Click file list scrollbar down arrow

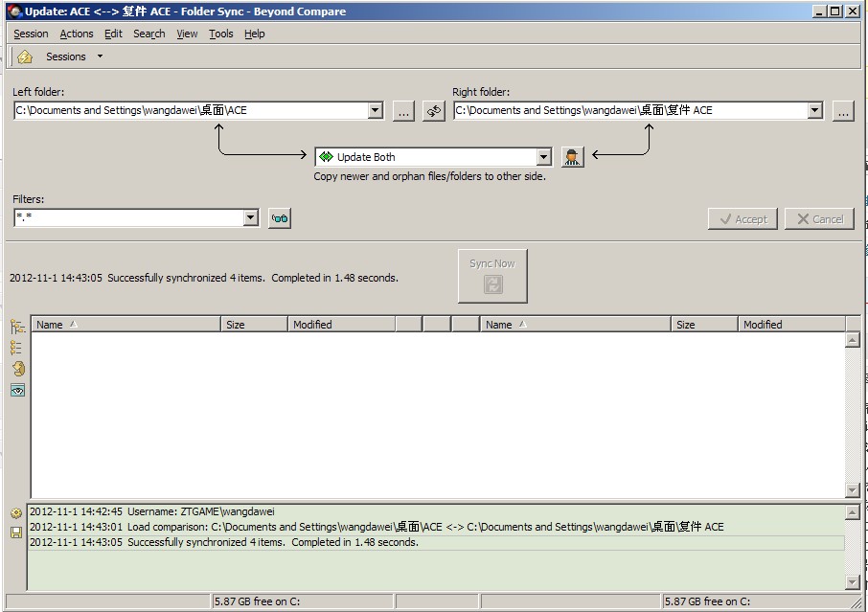[x=853, y=489]
